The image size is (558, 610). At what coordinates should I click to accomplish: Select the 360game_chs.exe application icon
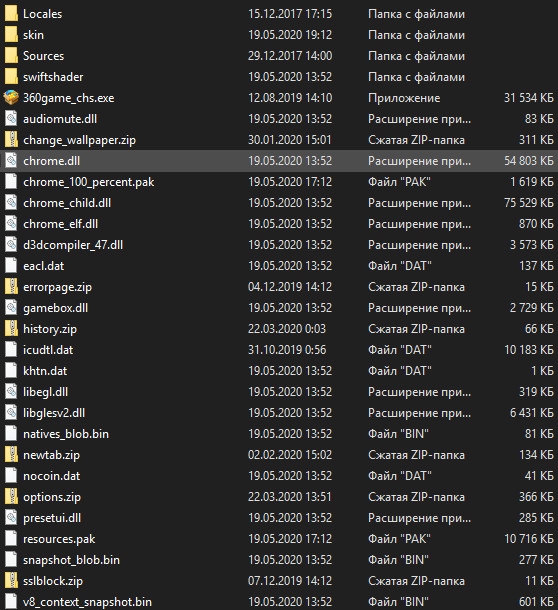pyautogui.click(x=11, y=98)
